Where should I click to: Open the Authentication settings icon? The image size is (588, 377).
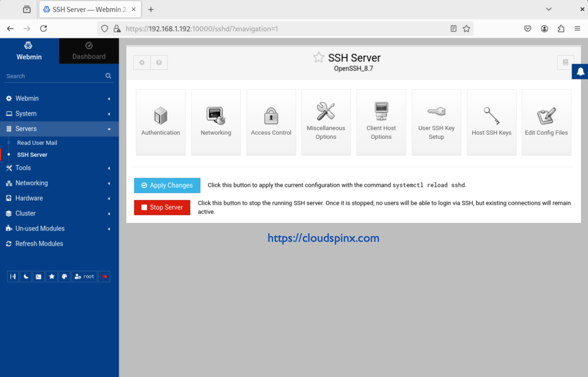click(160, 122)
